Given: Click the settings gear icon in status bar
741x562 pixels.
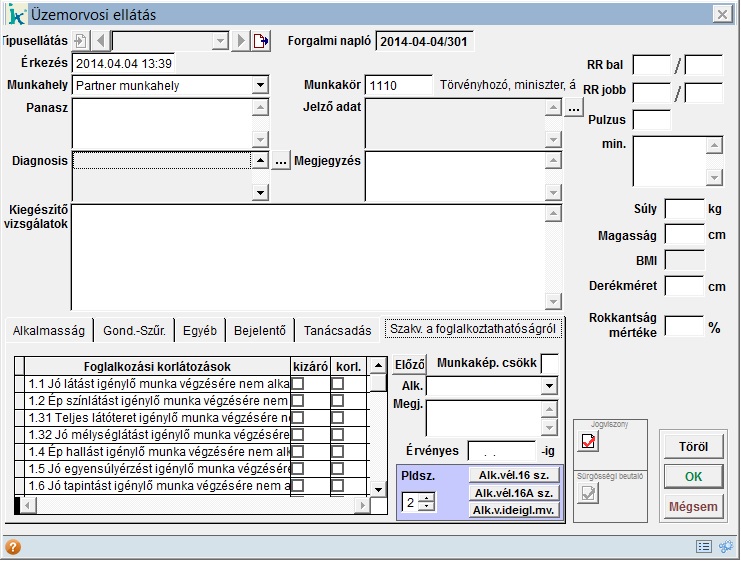Looking at the screenshot, I should (725, 547).
